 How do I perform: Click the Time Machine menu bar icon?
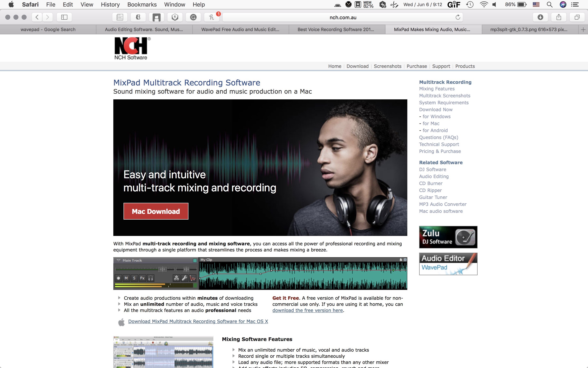tap(470, 4)
